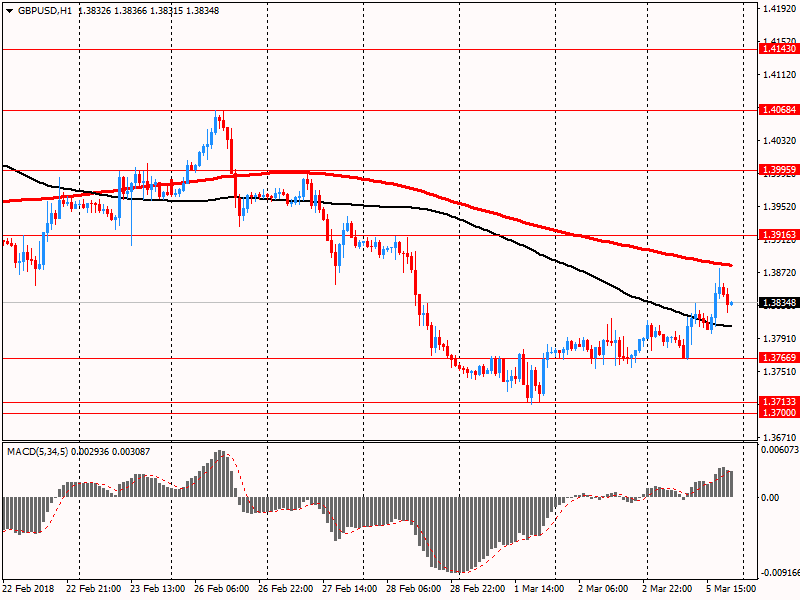The width and height of the screenshot is (800, 600).
Task: Select the 1.37669 red price label
Action: 778,358
